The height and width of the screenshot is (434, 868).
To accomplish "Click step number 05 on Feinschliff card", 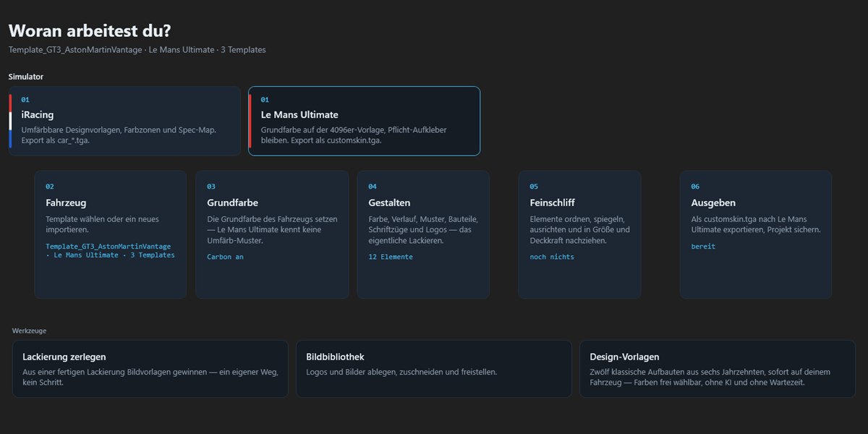I will [x=534, y=187].
